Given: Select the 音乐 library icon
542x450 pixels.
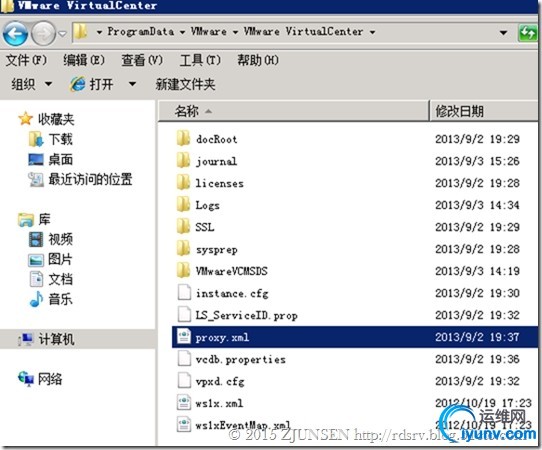Looking at the screenshot, I should 36,299.
